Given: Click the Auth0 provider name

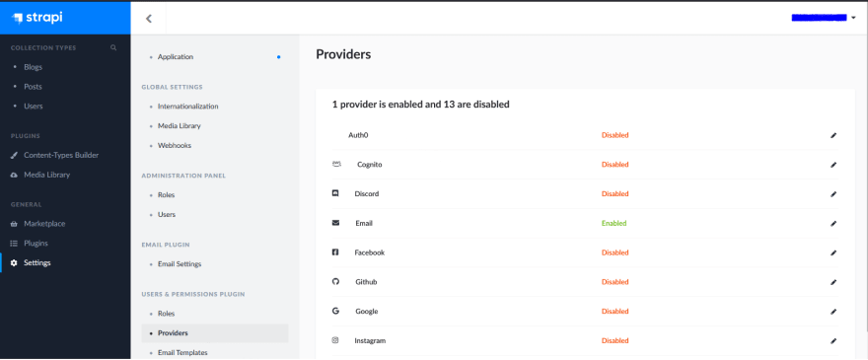Looking at the screenshot, I should click(358, 135).
